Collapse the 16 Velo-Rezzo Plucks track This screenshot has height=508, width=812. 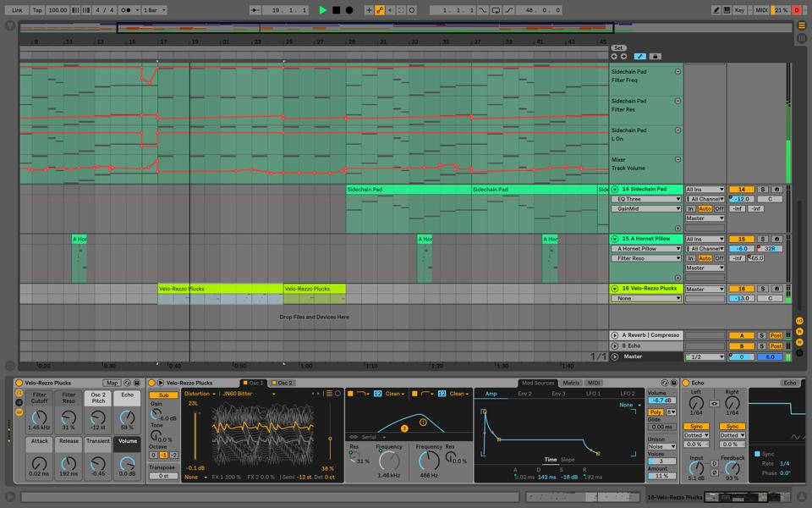coord(615,289)
